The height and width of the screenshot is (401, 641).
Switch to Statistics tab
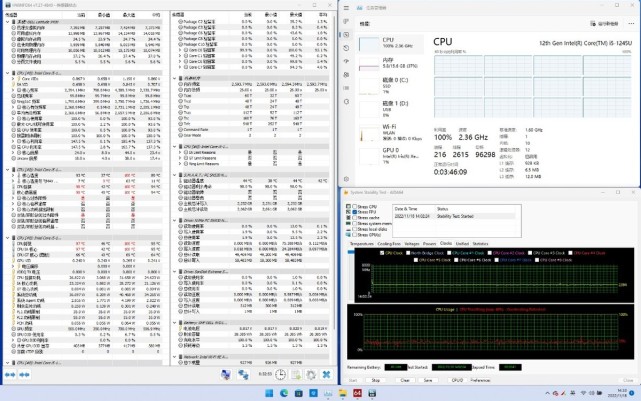[480, 244]
